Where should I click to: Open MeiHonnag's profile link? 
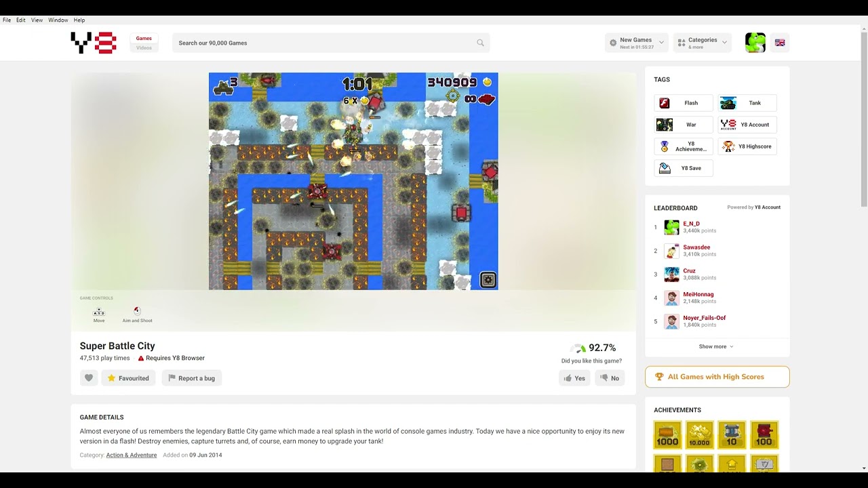698,294
